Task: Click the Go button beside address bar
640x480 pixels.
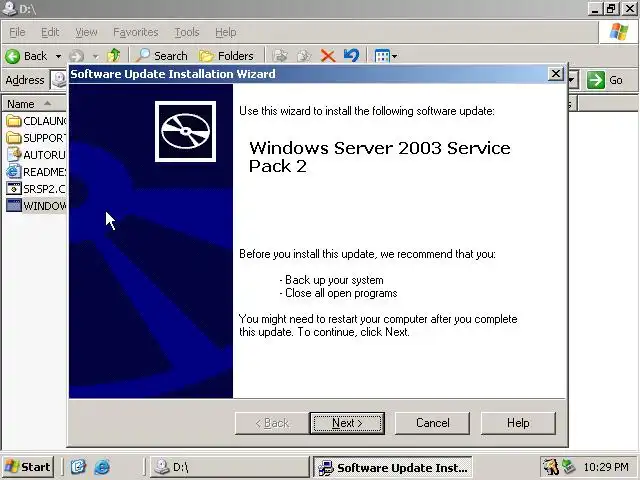Action: [605, 80]
